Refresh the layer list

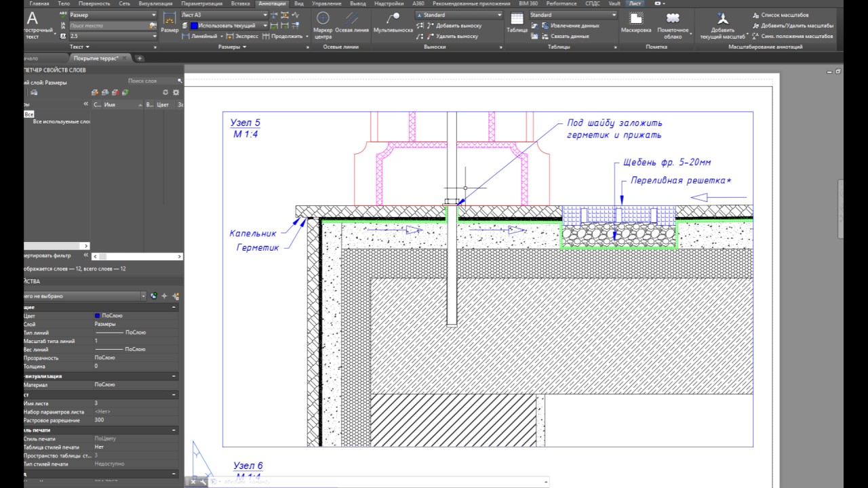click(x=165, y=92)
